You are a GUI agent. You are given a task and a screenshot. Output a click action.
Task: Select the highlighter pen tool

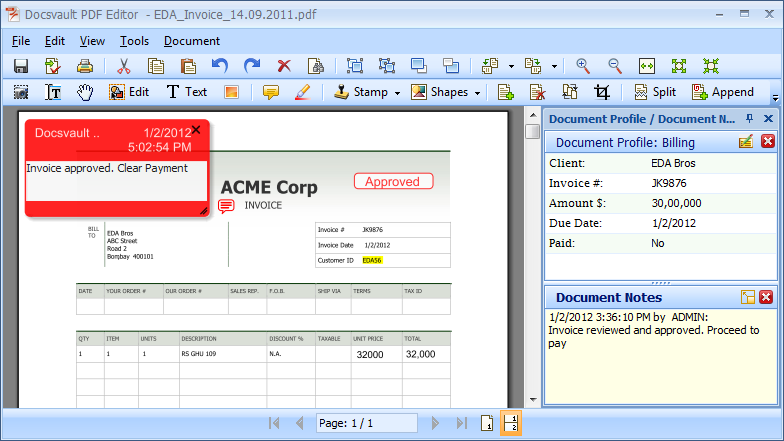[x=302, y=92]
